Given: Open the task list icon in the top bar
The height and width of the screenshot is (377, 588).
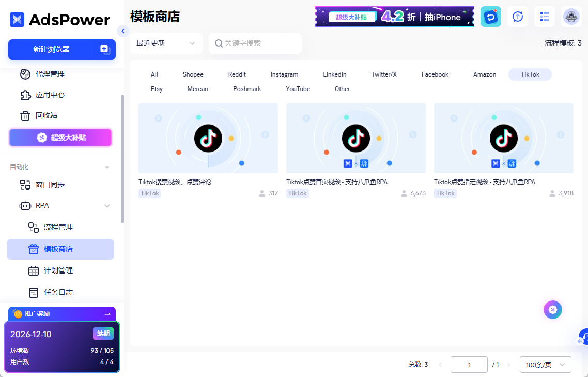Looking at the screenshot, I should tap(544, 17).
